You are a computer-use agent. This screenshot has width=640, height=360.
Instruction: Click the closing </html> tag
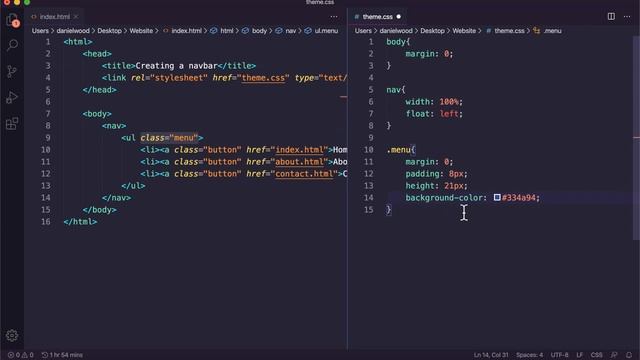tap(80, 222)
